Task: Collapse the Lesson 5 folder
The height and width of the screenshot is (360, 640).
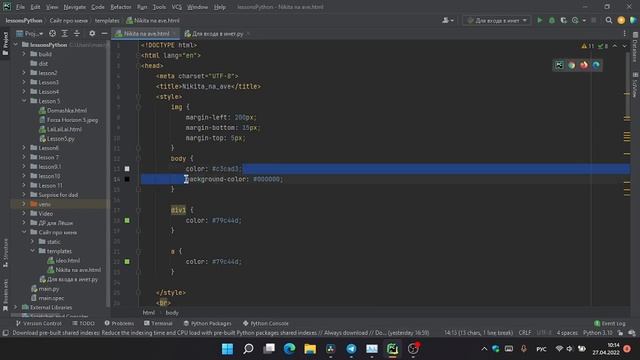Action: pos(24,101)
